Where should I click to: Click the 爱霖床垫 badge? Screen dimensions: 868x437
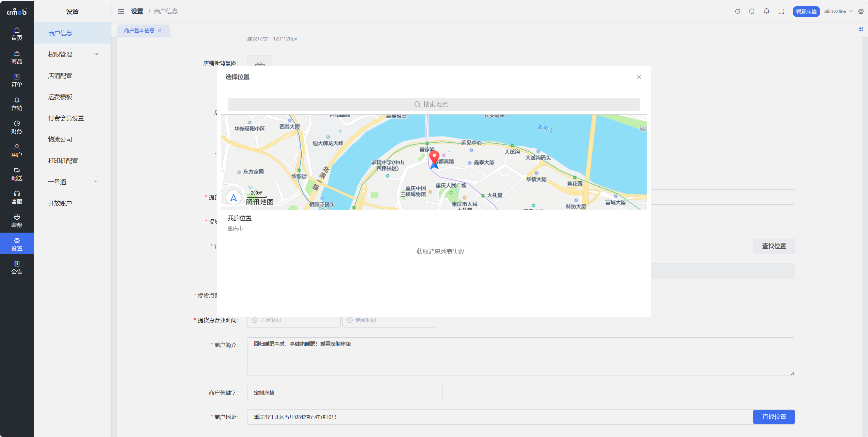806,11
